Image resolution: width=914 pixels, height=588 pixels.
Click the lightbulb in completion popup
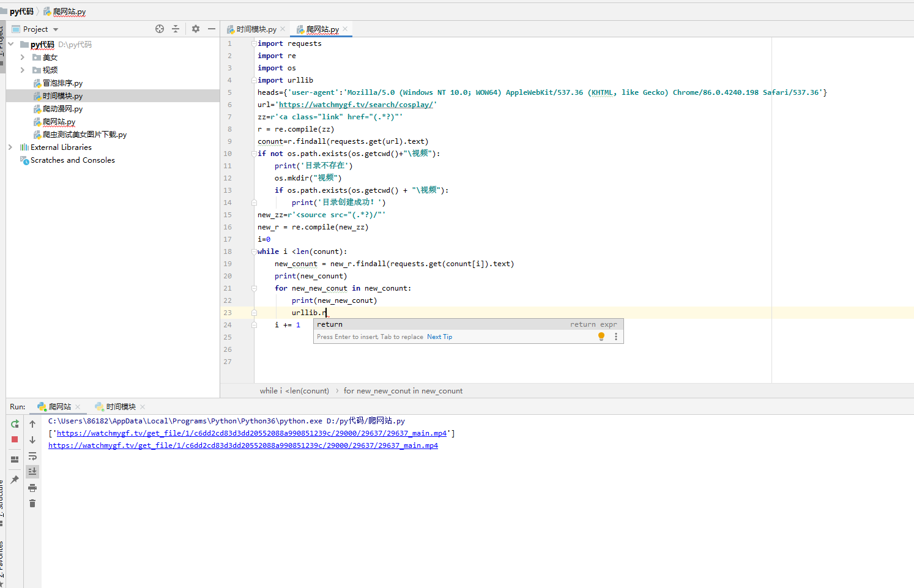(x=601, y=337)
